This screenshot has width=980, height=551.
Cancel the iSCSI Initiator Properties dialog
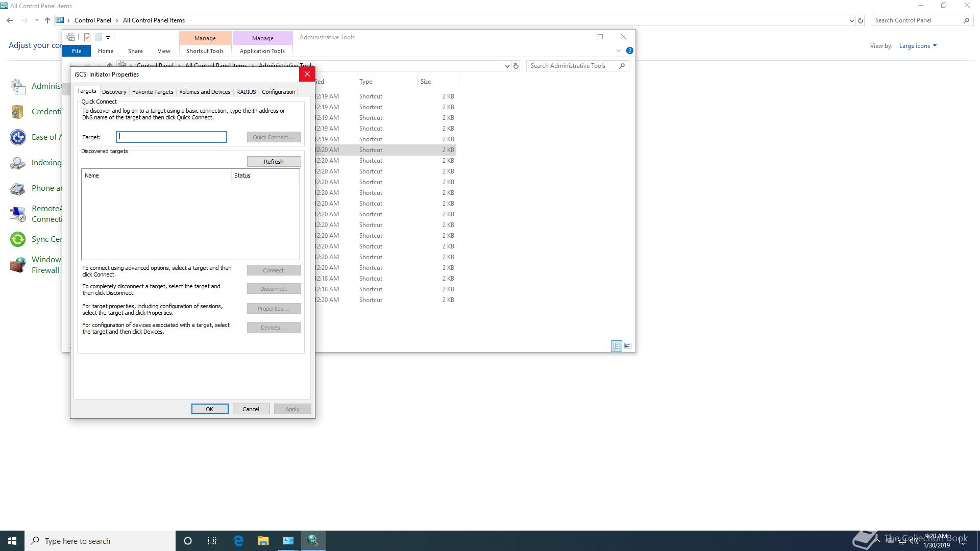251,409
